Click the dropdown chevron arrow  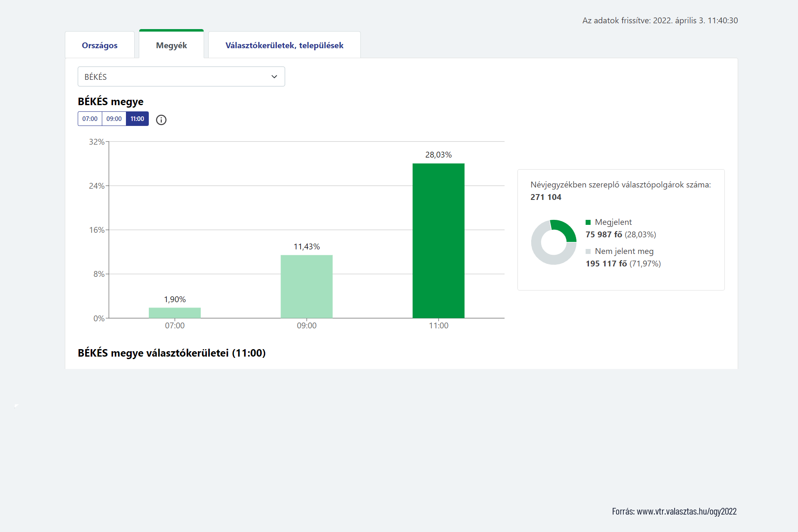point(274,76)
